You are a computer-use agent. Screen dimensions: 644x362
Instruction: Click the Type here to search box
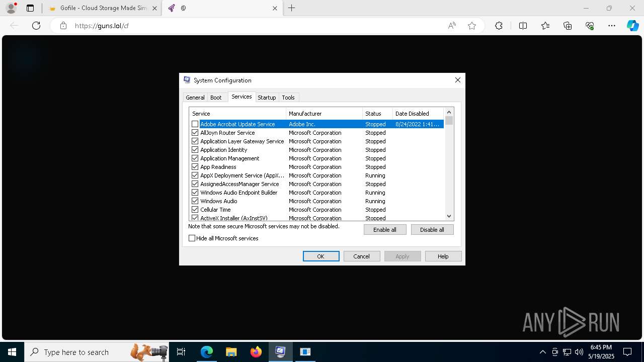click(x=96, y=352)
